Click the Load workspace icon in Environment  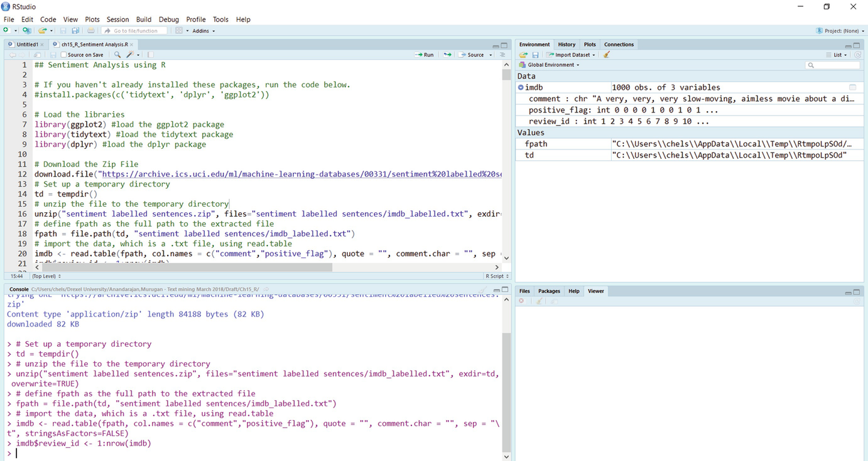click(x=523, y=55)
